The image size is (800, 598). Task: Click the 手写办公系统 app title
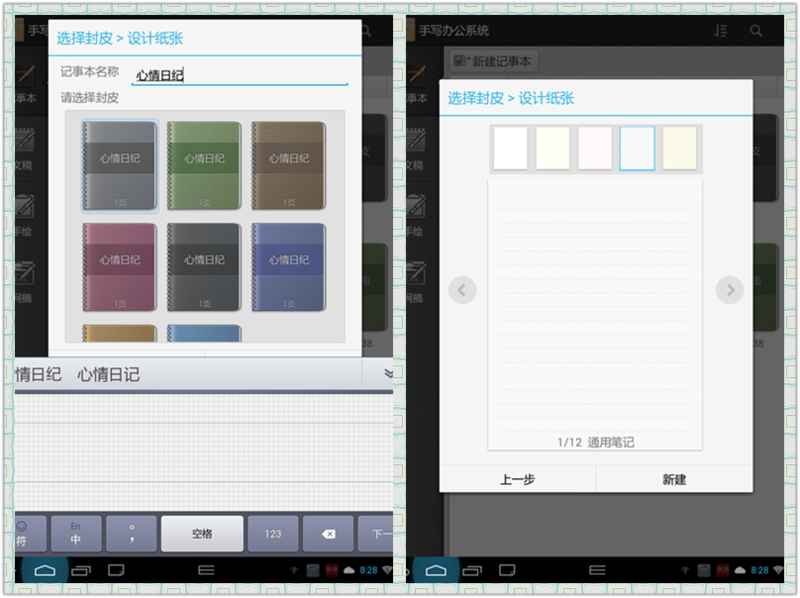454,31
